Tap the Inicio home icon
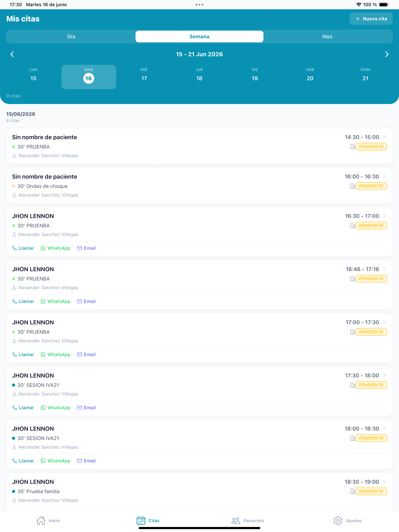 tap(41, 520)
